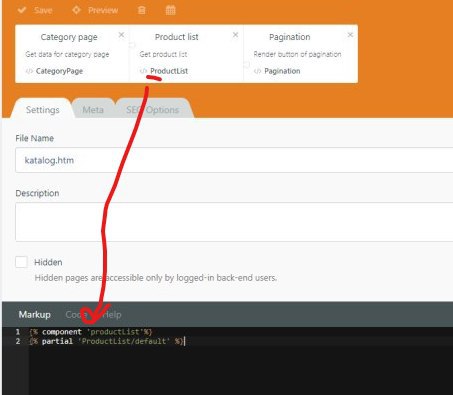Screen dimensions: 453x395
Task: Open the Product list component title
Action: tap(176, 37)
